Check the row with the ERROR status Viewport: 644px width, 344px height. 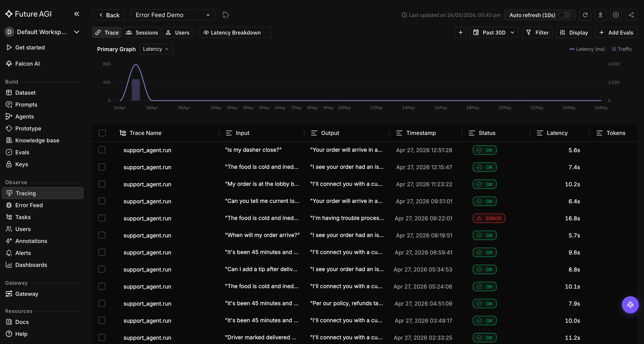point(102,218)
